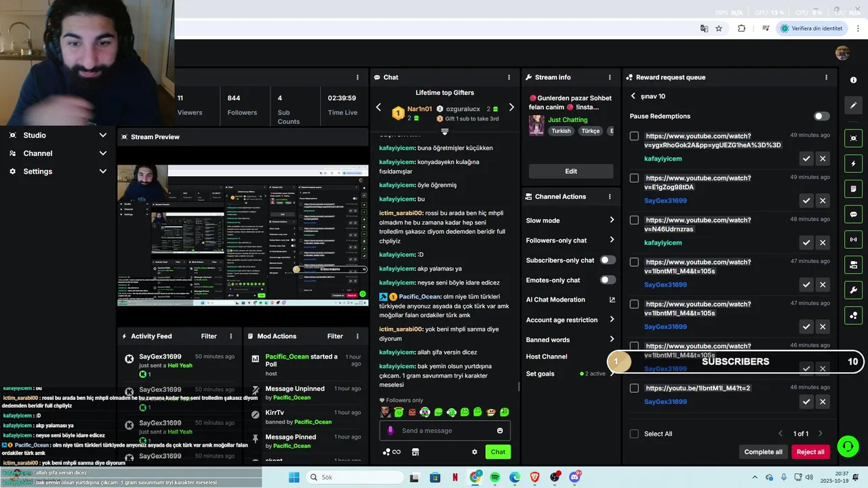The height and width of the screenshot is (488, 868).
Task: Click the Just Chatting category link
Action: [568, 120]
